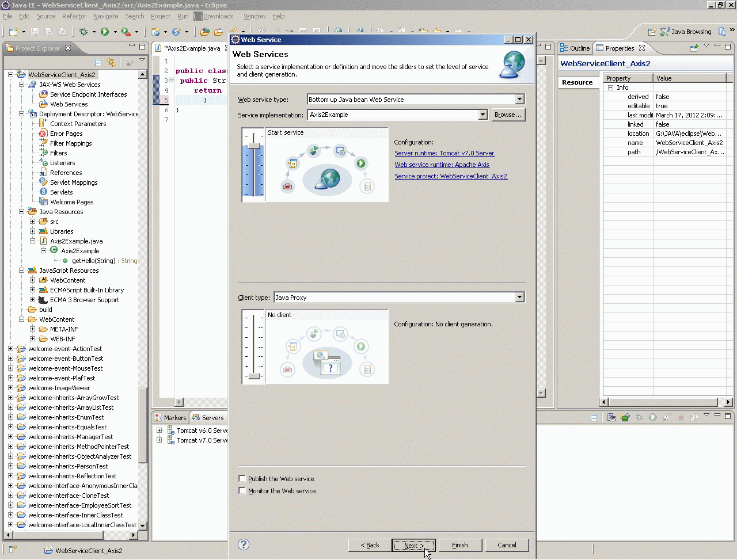Open the Client type dropdown
Viewport: 737px width, 560px height.
[x=519, y=297]
